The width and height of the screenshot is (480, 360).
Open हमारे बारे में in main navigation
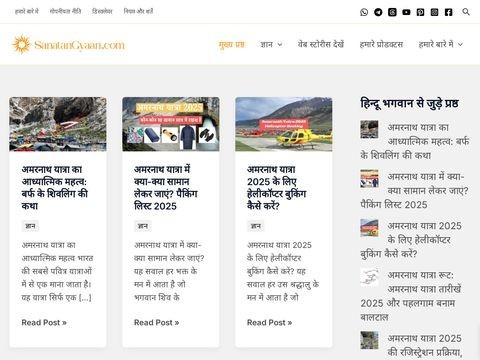pos(436,44)
